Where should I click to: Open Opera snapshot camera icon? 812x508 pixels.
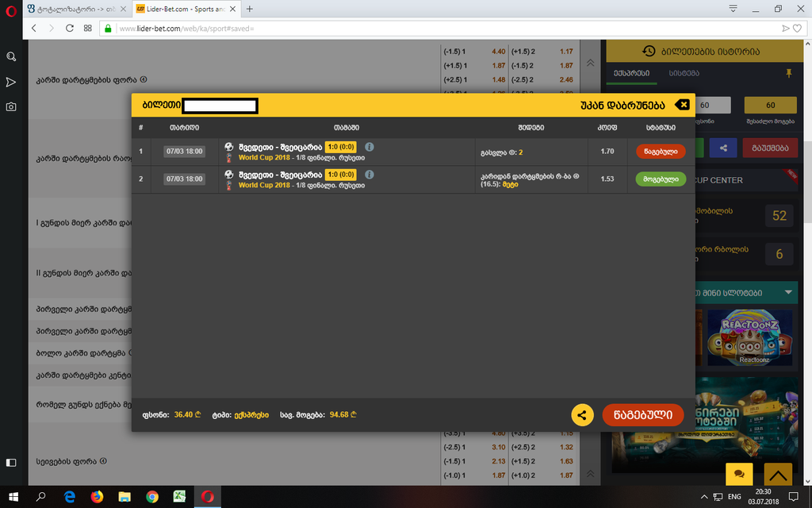click(11, 107)
